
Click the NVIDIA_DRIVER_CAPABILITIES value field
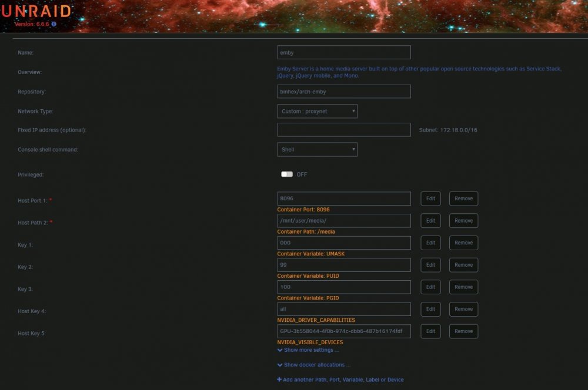(x=344, y=309)
